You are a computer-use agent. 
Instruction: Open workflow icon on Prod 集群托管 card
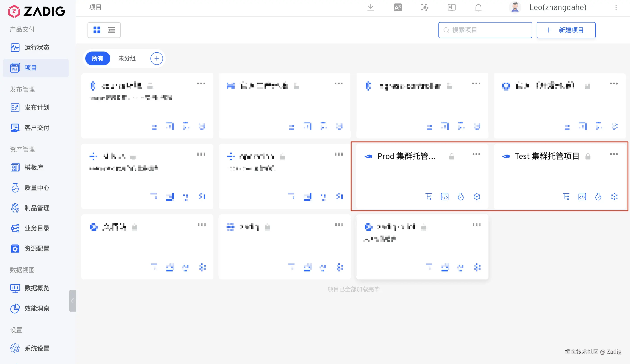click(428, 197)
